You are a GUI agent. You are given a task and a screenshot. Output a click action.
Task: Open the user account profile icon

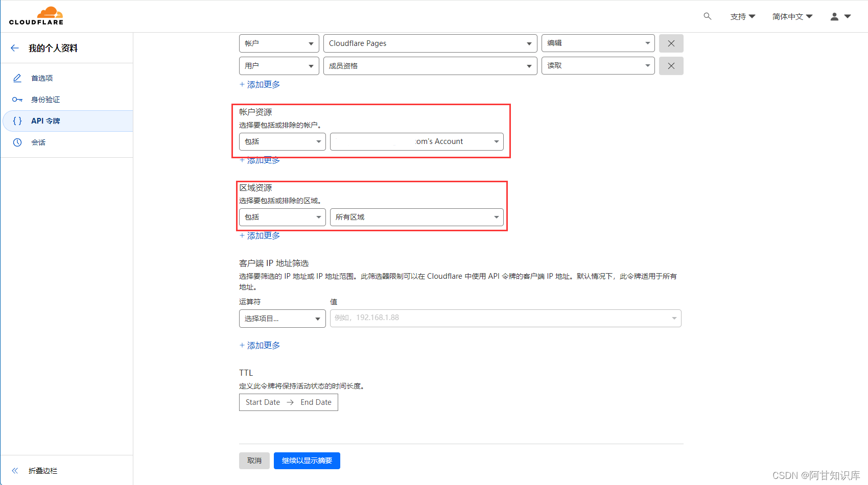[834, 16]
